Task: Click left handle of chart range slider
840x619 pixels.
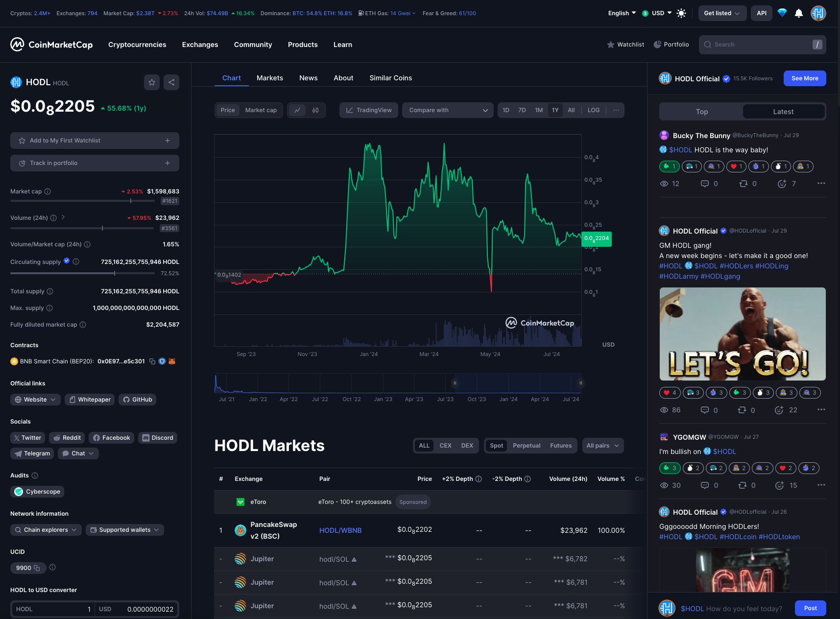Action: (x=455, y=383)
